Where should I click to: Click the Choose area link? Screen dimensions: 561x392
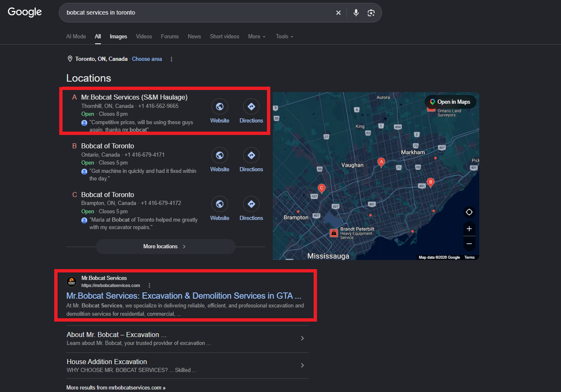[x=147, y=59]
